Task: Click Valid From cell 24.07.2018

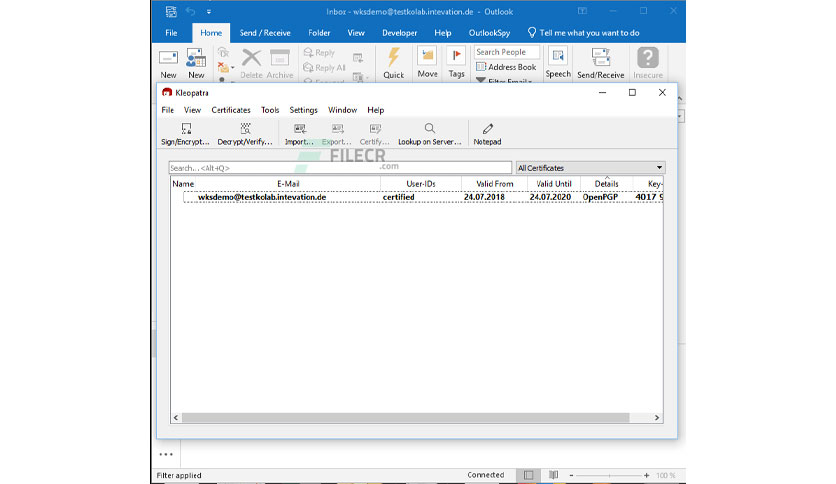Action: (484, 197)
